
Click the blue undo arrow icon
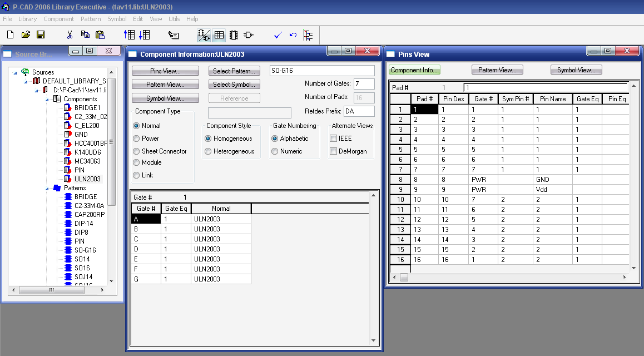click(293, 35)
